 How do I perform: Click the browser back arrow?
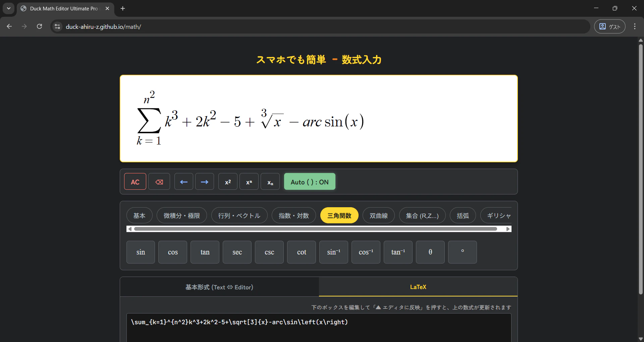pyautogui.click(x=9, y=26)
